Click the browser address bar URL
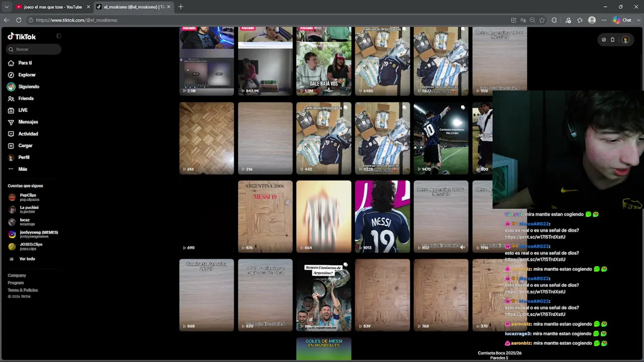Screen dimensions: 644x362 (x=76, y=20)
